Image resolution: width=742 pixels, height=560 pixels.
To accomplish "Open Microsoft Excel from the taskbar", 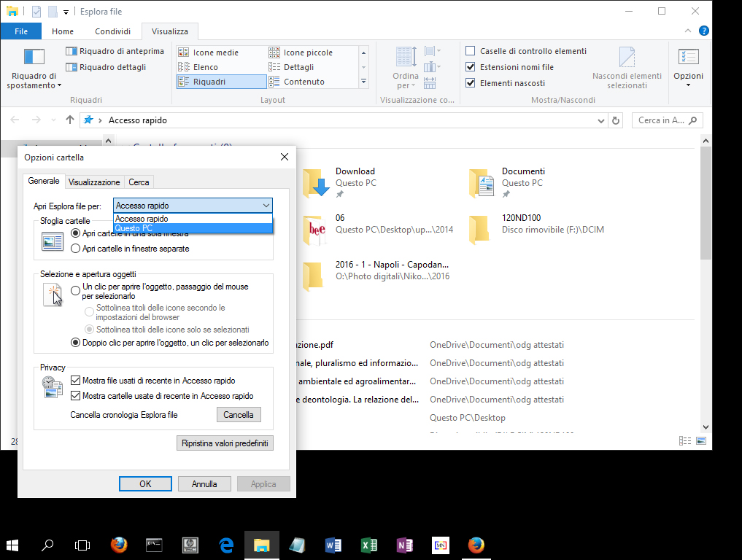I will click(369, 545).
